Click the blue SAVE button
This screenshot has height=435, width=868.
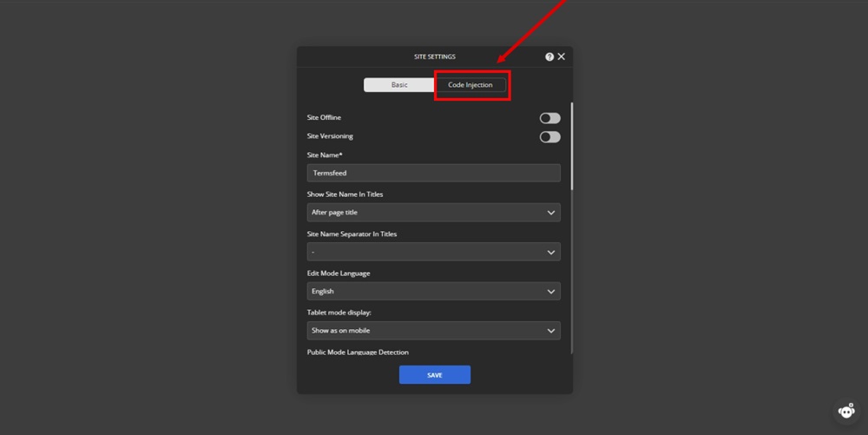click(435, 375)
